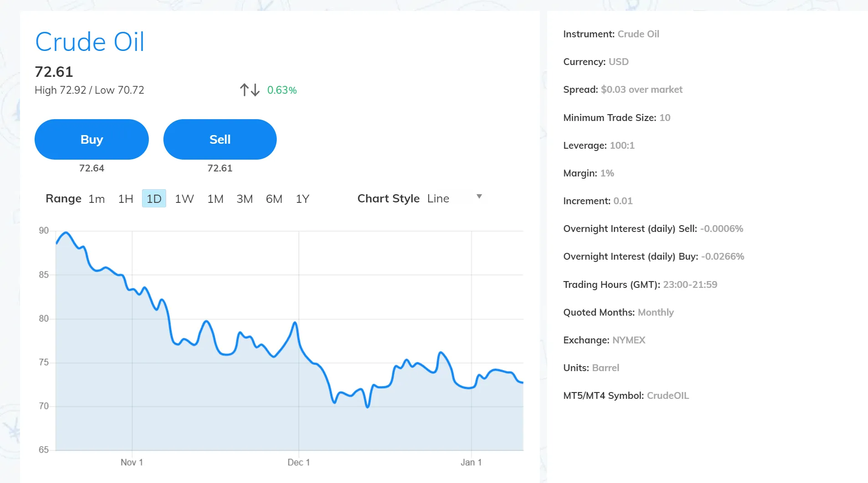Open the Chart Style dropdown arrow
The width and height of the screenshot is (868, 483).
479,196
